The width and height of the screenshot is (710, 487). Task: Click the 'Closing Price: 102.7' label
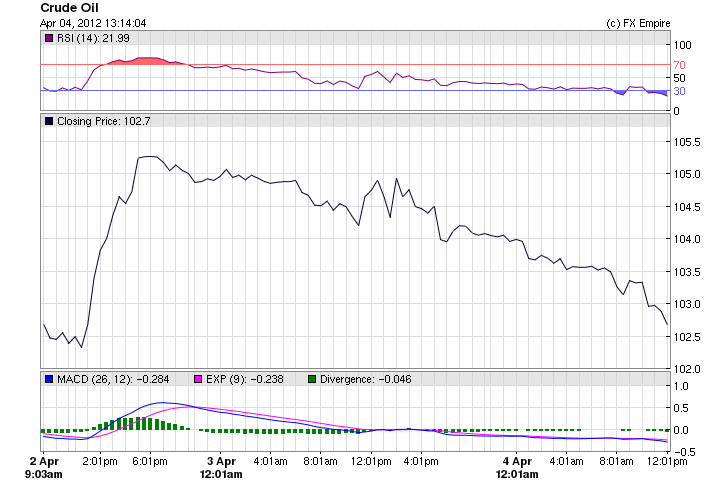(104, 121)
